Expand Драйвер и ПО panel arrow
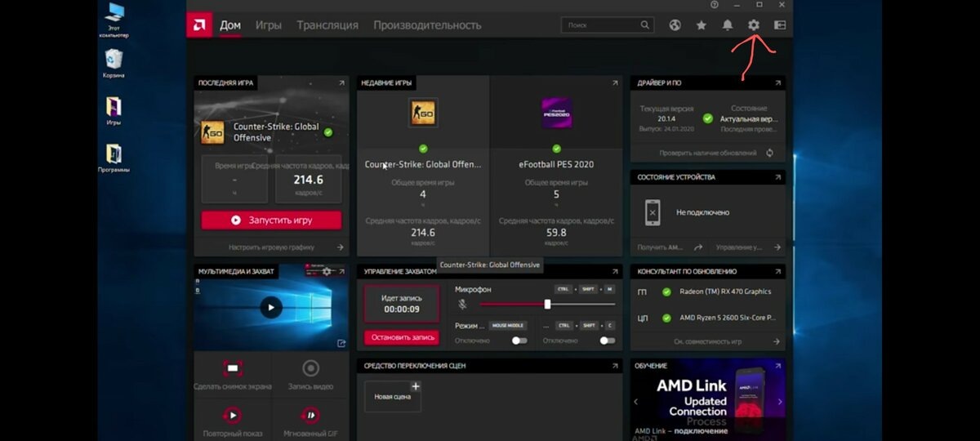Viewport: 980px width, 441px height. 778,82
